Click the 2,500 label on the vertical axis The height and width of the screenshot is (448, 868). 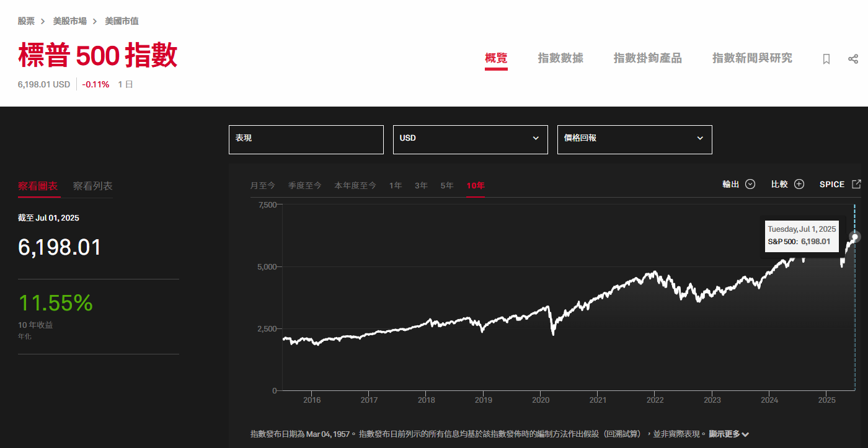(267, 328)
